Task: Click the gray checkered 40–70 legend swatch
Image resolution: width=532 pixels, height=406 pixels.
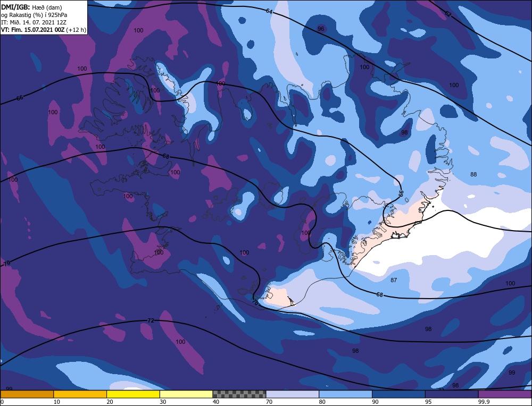Action: click(239, 394)
